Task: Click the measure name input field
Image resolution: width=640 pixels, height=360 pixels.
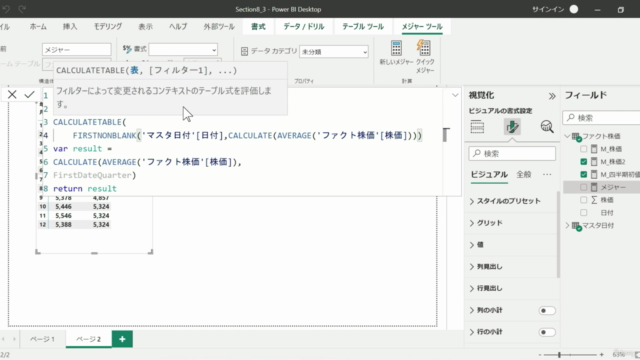Action: (76, 49)
